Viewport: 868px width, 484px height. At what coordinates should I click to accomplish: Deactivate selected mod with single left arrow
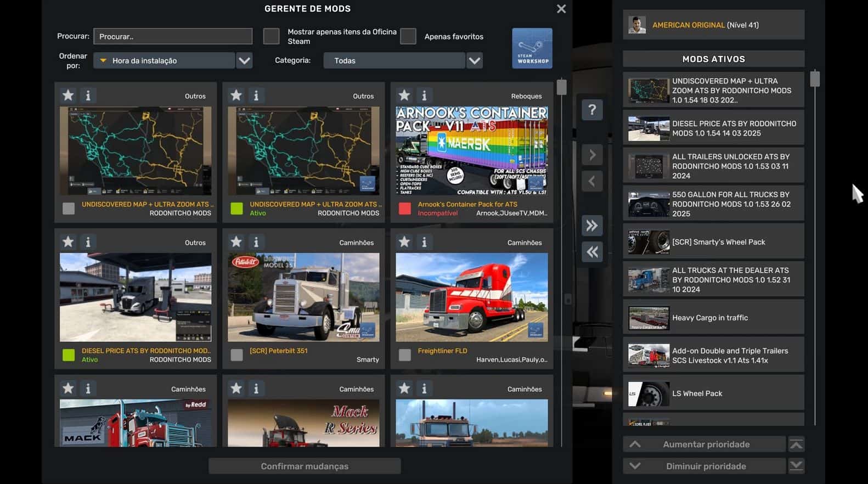pos(592,182)
